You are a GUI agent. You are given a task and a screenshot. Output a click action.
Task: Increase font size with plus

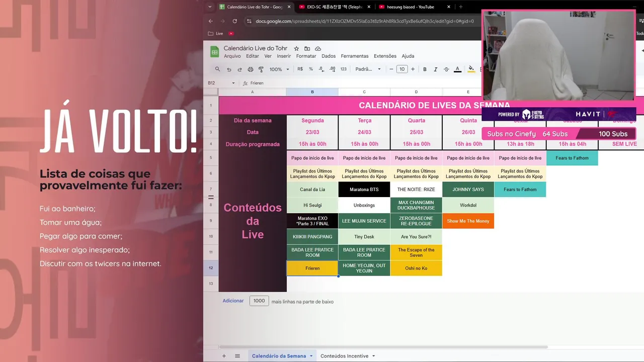coord(413,69)
